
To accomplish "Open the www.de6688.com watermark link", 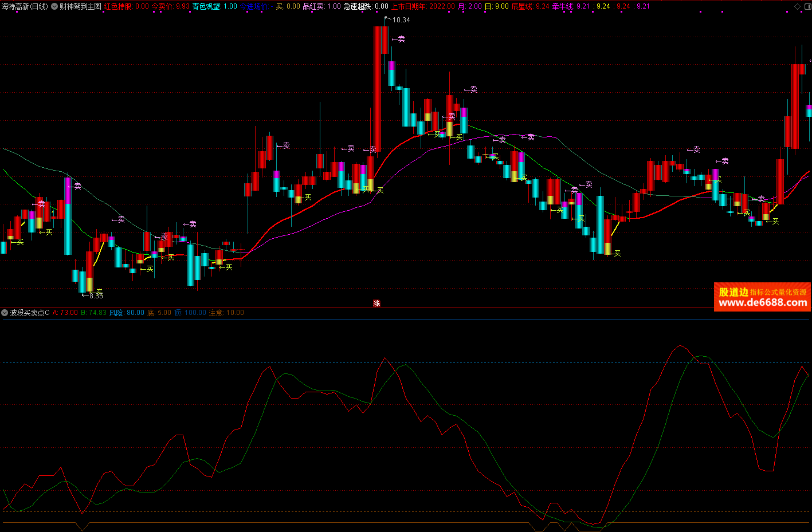I will click(x=762, y=302).
